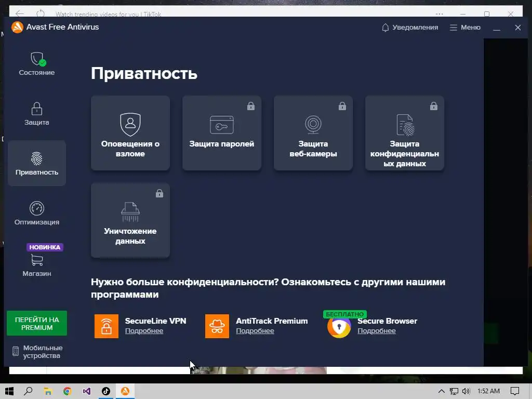Close the Avast Free Antivirus window
This screenshot has width=532, height=399.
pos(518,28)
